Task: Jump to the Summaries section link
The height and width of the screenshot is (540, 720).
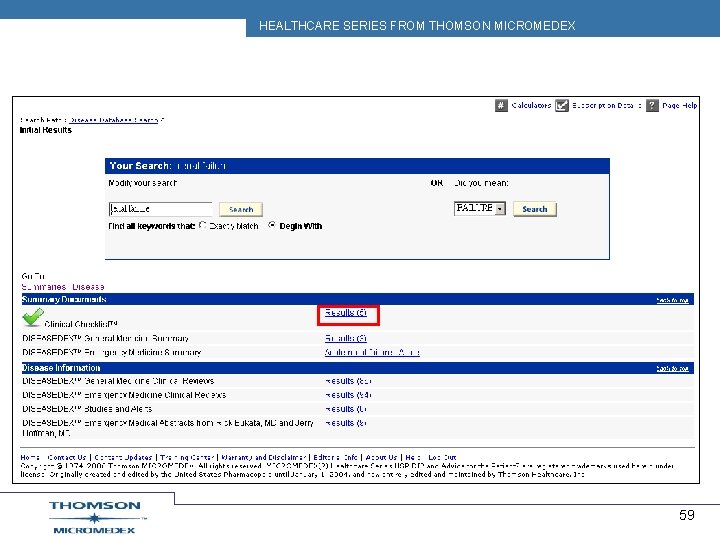Action: [44, 287]
